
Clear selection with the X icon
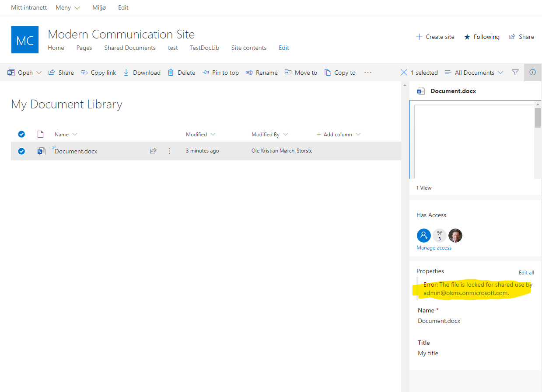click(x=404, y=73)
